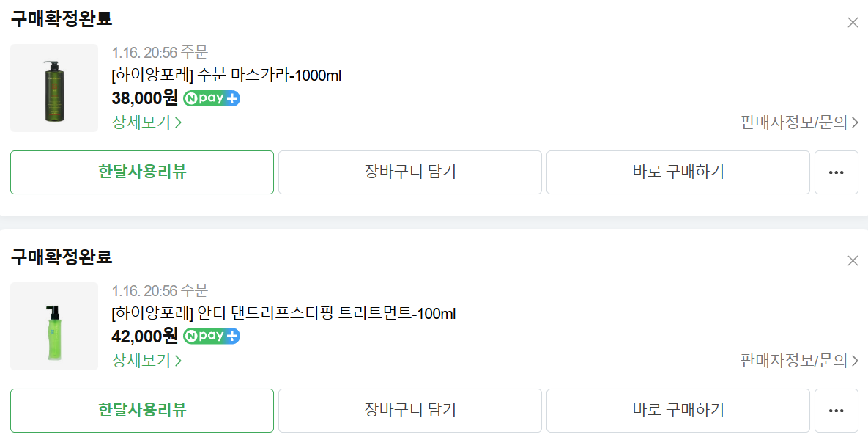
Task: Open product title 안티 댄드러프스터핑 트리트먼트-100ml
Action: (283, 314)
